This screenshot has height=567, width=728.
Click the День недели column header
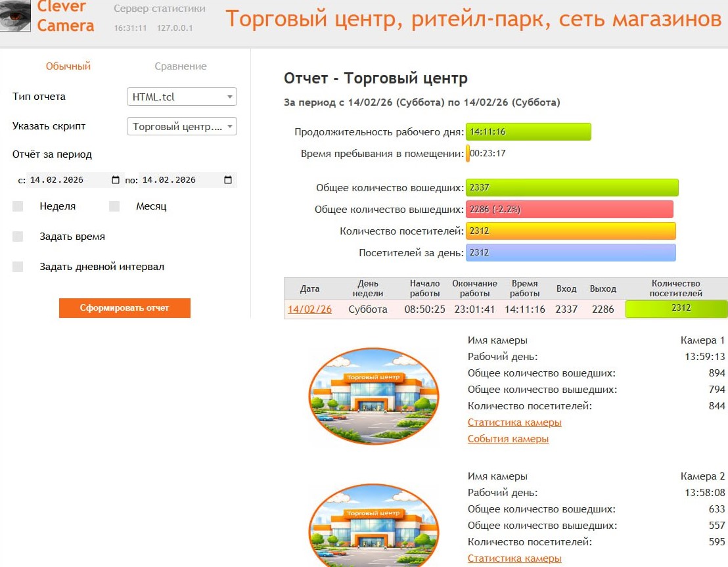tap(368, 288)
